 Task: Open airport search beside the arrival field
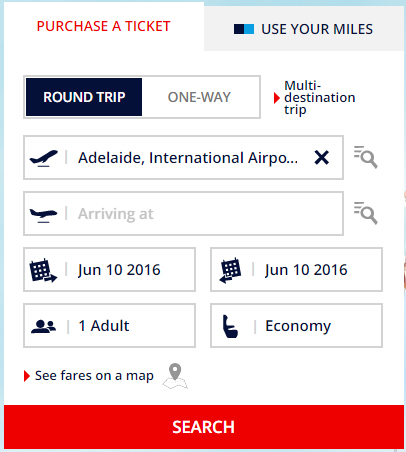pos(366,213)
